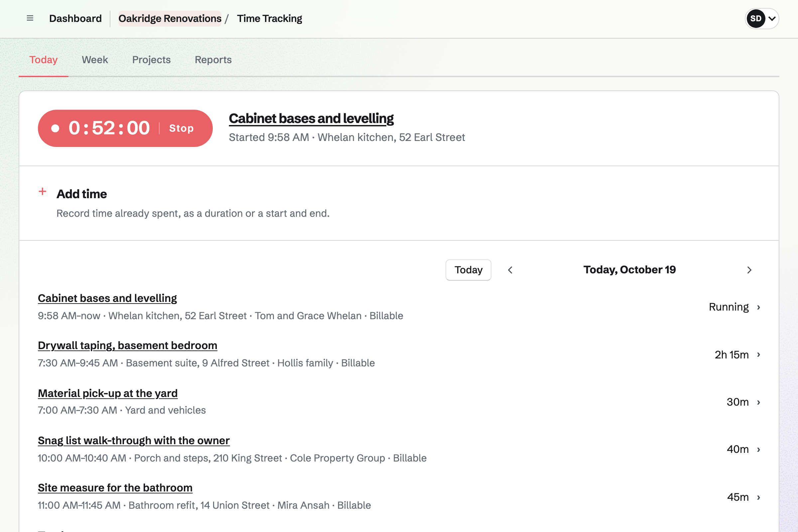Click '9:58 AM–now · Whelan kitchen' details

pyautogui.click(x=220, y=316)
